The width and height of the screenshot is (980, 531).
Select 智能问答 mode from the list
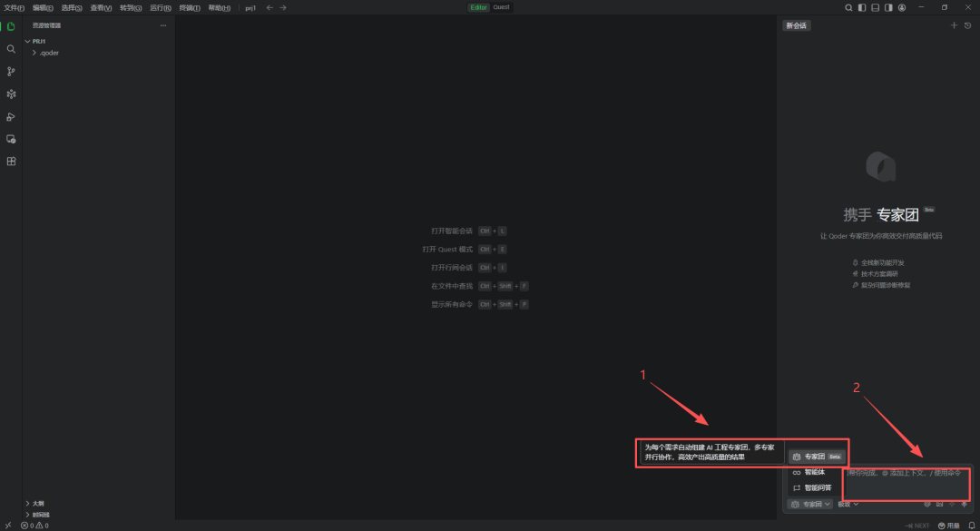pos(817,487)
